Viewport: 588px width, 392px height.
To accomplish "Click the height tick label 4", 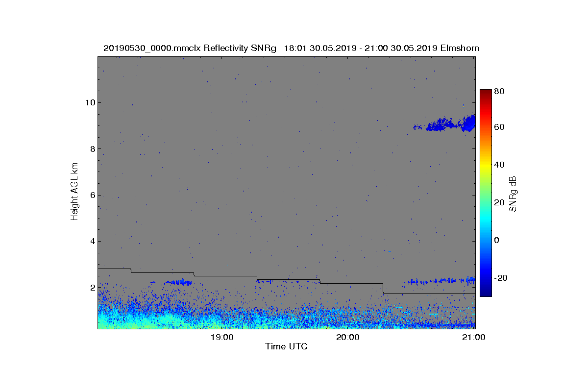I will tap(92, 241).
